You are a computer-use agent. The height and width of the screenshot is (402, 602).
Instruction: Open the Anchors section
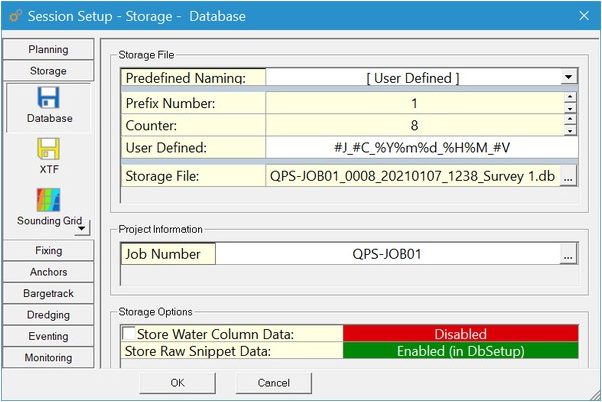point(48,272)
